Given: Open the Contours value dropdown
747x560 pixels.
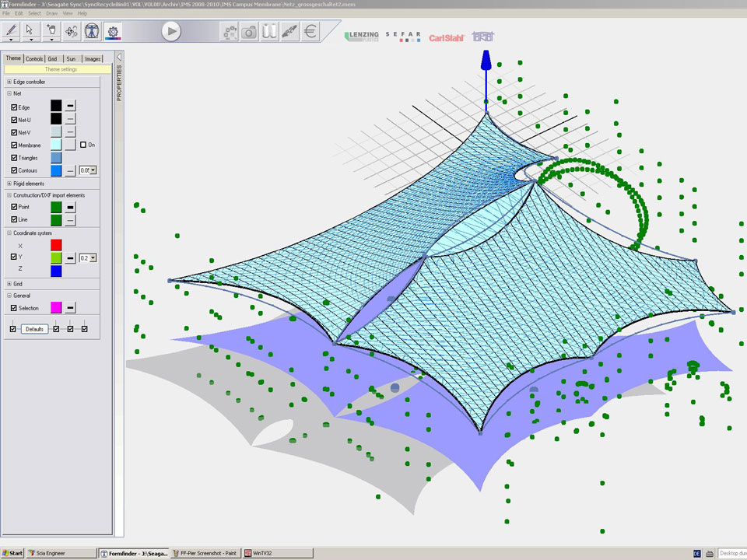Looking at the screenshot, I should (x=93, y=170).
